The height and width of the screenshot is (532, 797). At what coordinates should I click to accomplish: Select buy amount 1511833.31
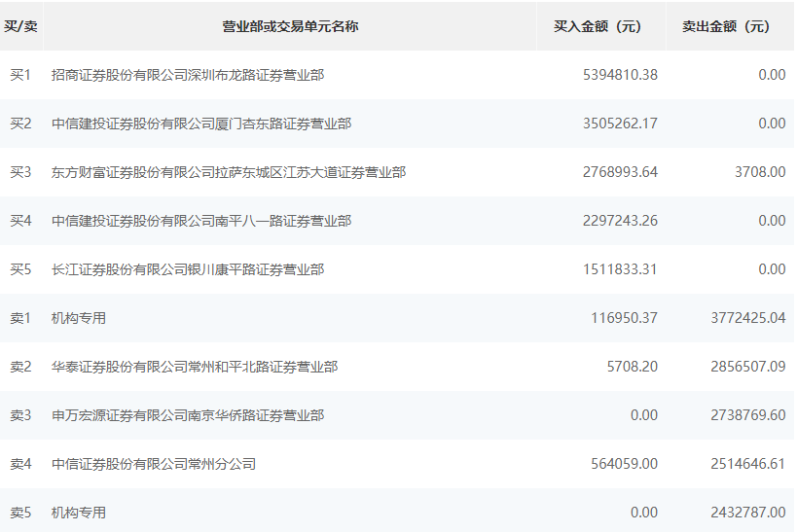click(x=620, y=269)
